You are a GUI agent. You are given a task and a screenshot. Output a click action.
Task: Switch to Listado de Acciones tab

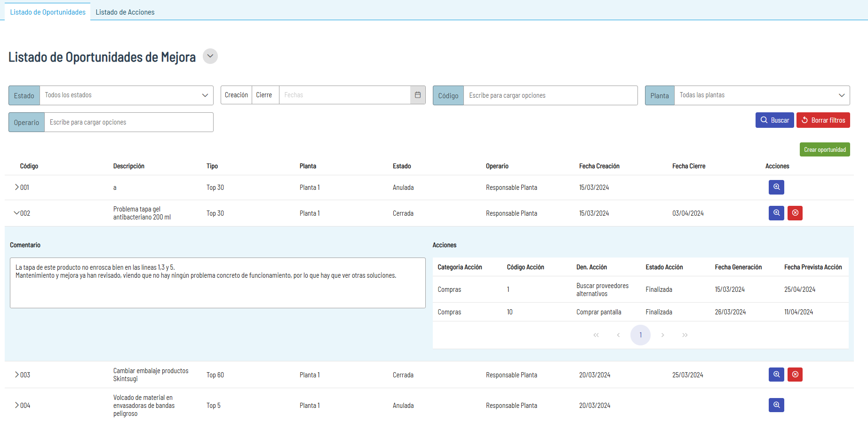(125, 12)
